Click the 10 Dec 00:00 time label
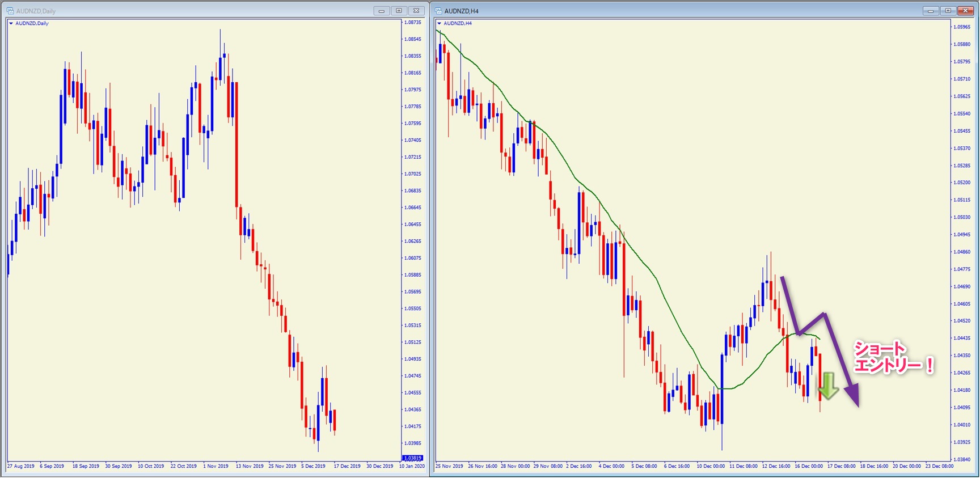Image resolution: width=980 pixels, height=478 pixels. coord(711,466)
